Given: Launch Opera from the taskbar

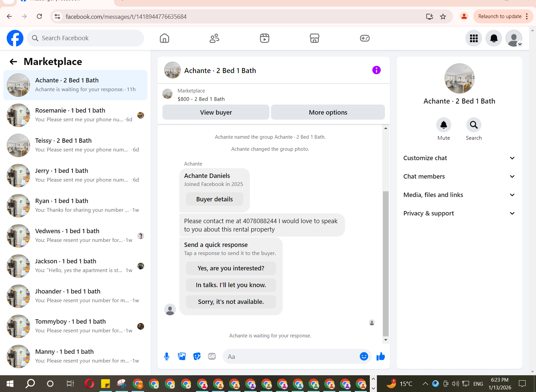Looking at the screenshot, I should click(89, 384).
